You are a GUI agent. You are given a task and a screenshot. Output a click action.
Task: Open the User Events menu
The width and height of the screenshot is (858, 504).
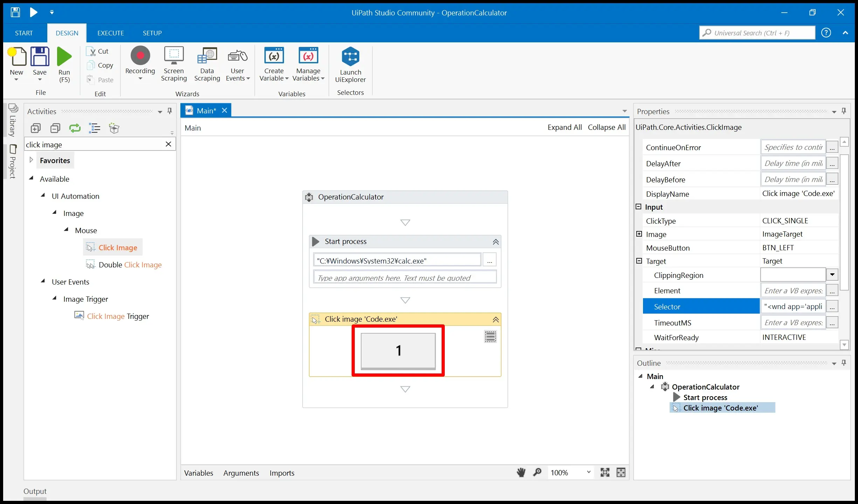coord(238,64)
